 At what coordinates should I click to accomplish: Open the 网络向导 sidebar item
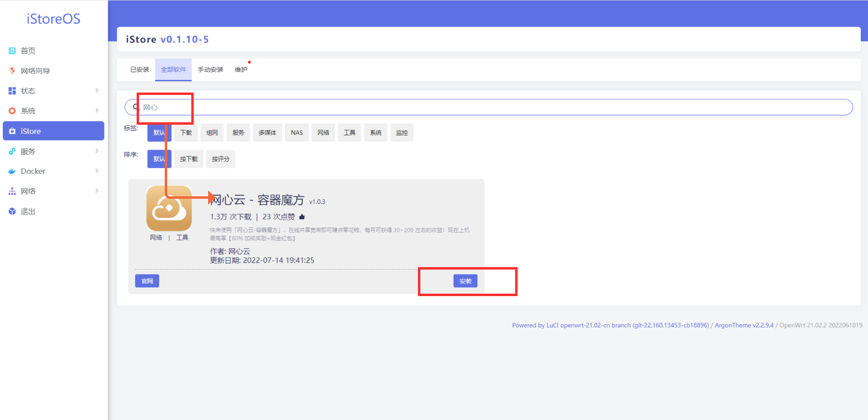point(53,71)
